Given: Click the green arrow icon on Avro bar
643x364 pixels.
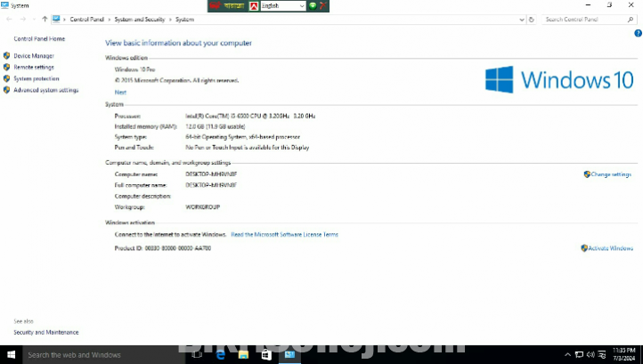Looking at the screenshot, I should (313, 5).
